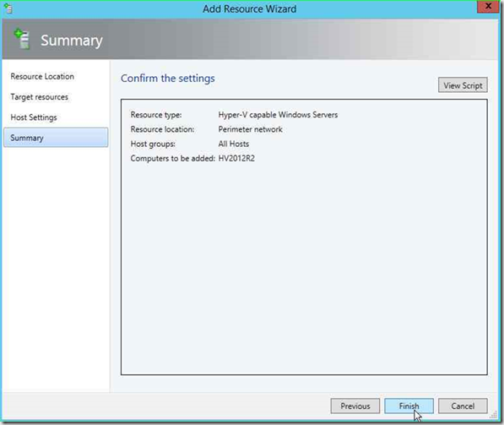The image size is (504, 425).
Task: Open View Script
Action: (463, 85)
